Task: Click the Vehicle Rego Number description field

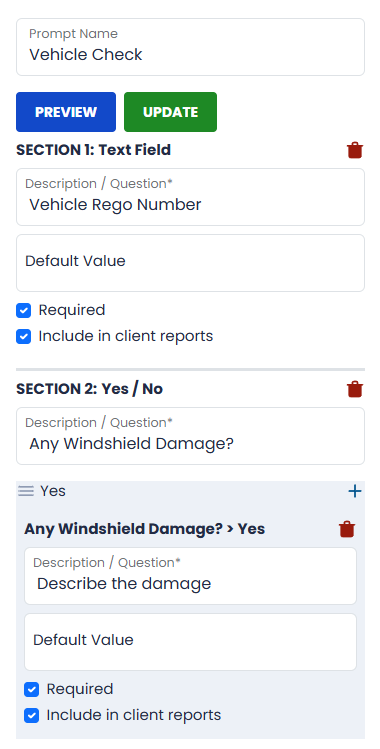Action: point(190,197)
